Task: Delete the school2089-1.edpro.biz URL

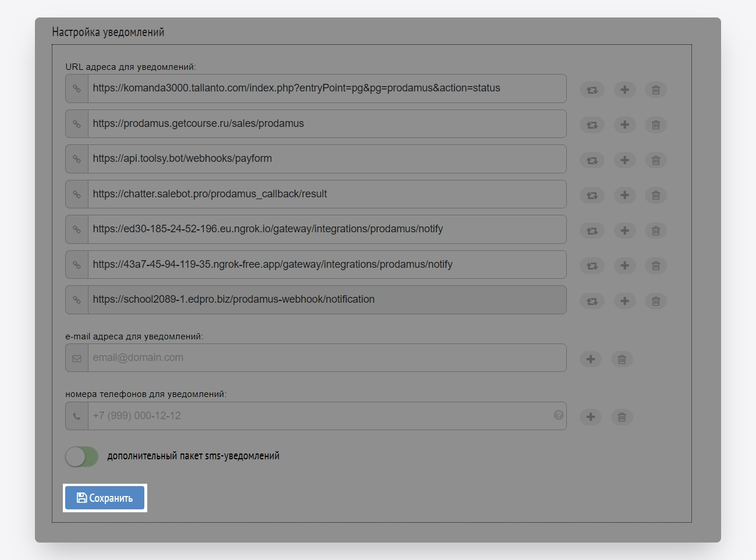Action: coord(656,301)
